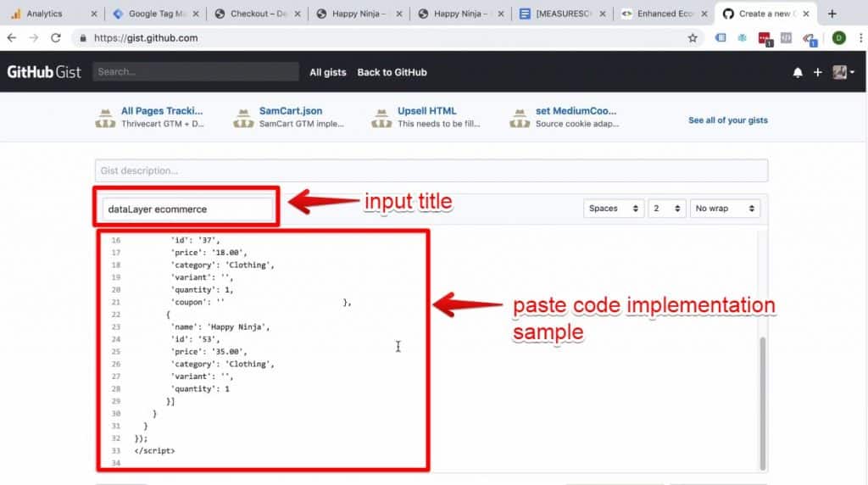This screenshot has width=868, height=485.
Task: Open the Spaces indent mode dropdown
Action: point(614,209)
